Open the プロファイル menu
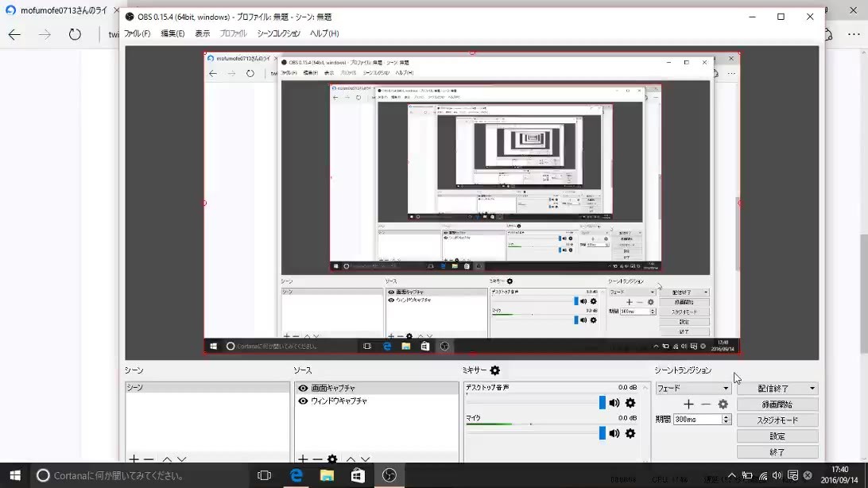 [233, 33]
